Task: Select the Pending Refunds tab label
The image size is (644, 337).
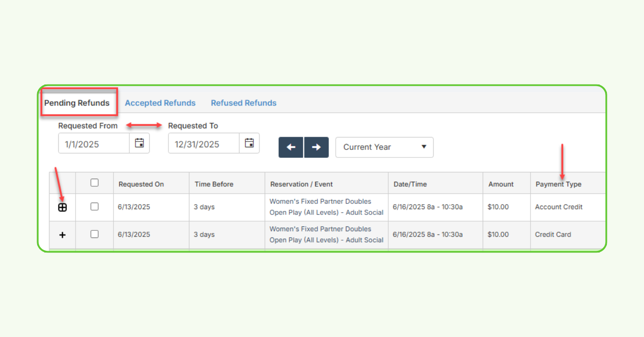Action: pyautogui.click(x=79, y=103)
